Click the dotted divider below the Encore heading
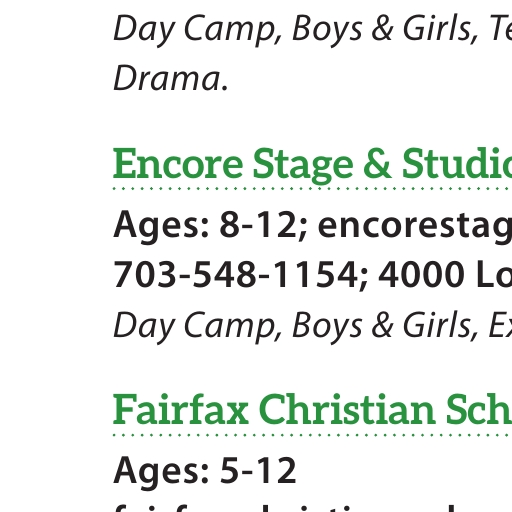The height and width of the screenshot is (512, 512). (x=313, y=189)
